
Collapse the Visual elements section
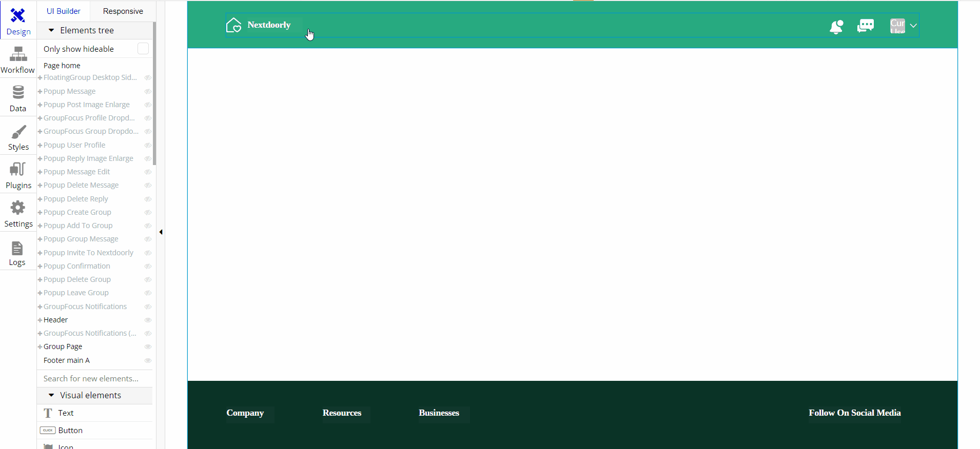point(51,395)
